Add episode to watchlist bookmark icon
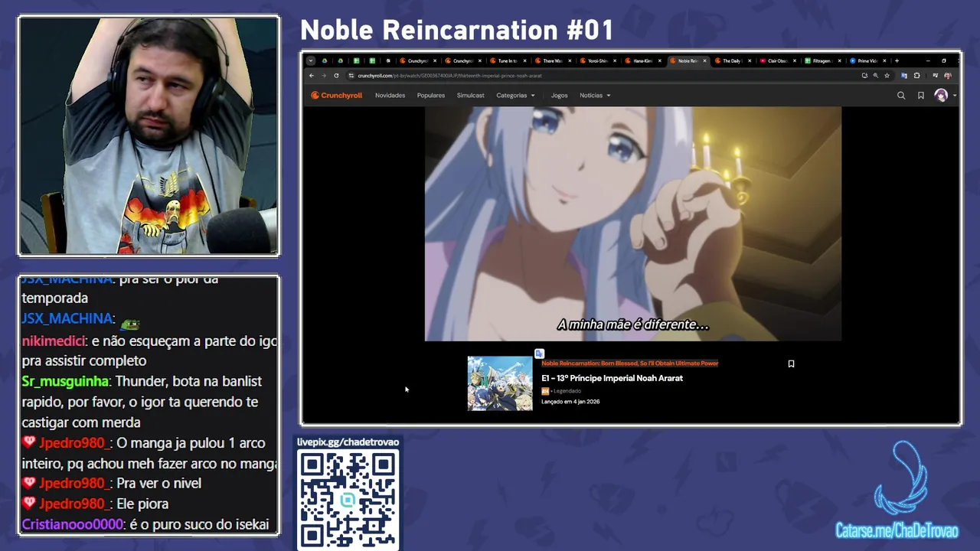The width and height of the screenshot is (980, 551). pyautogui.click(x=791, y=364)
